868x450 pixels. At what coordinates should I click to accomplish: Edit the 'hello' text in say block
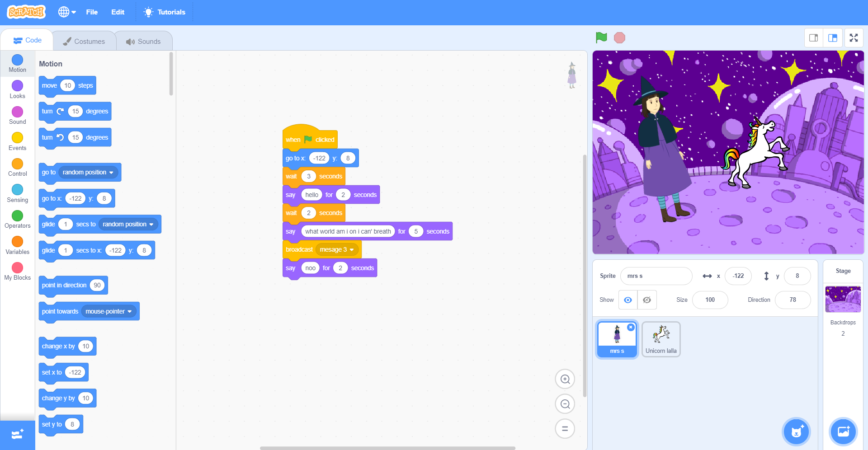click(311, 195)
